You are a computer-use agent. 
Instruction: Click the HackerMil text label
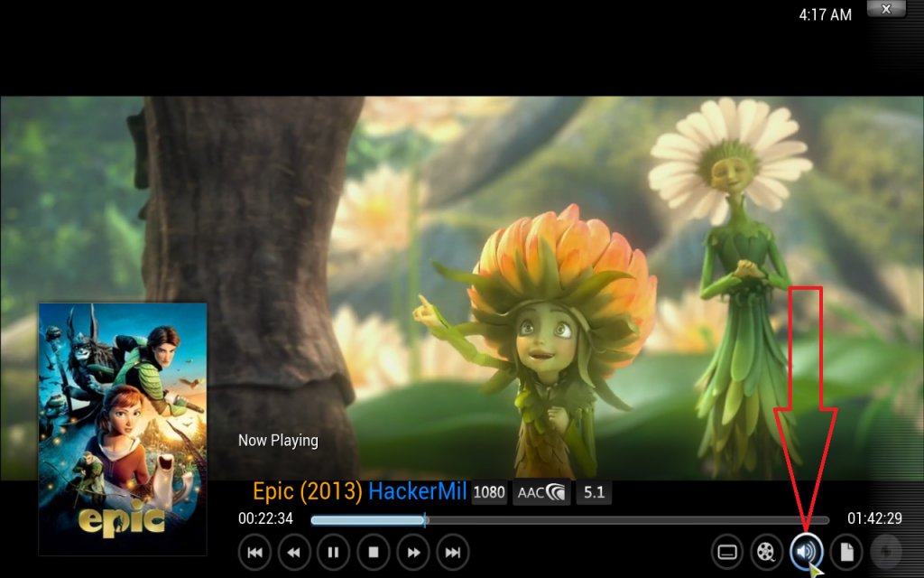[417, 491]
